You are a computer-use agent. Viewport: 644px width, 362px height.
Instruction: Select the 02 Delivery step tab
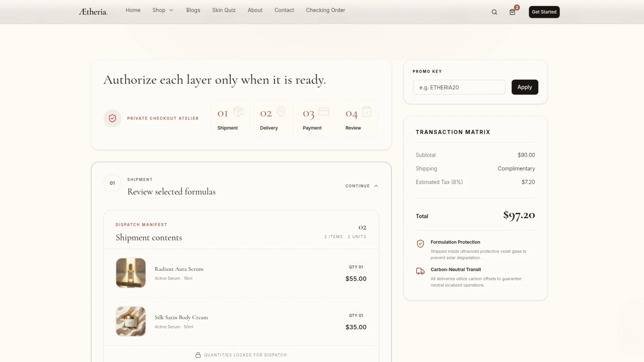(x=273, y=118)
